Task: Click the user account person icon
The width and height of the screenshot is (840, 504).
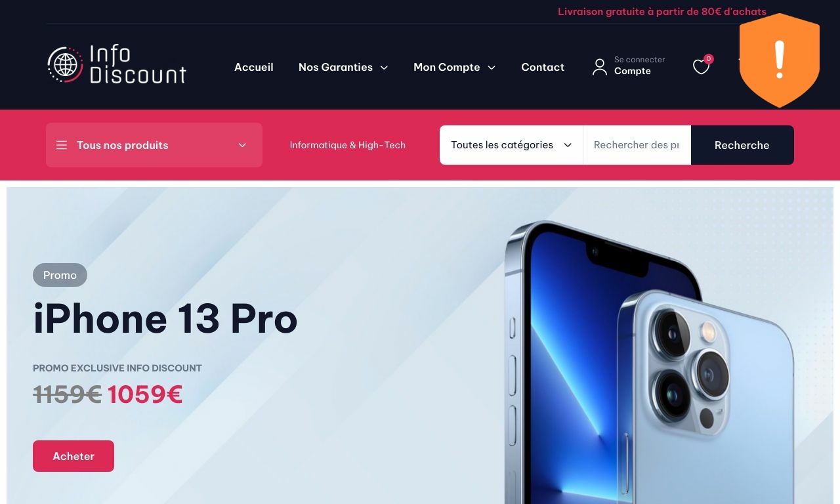Action: [x=599, y=67]
